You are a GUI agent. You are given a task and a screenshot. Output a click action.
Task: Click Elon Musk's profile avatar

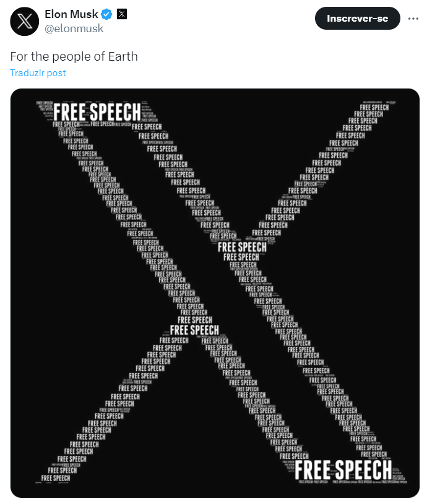pos(25,22)
